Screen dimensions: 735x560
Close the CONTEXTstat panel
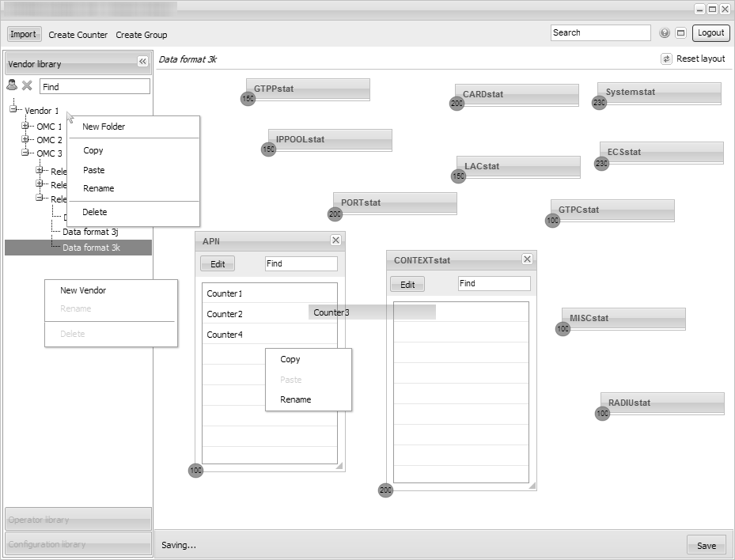point(527,259)
